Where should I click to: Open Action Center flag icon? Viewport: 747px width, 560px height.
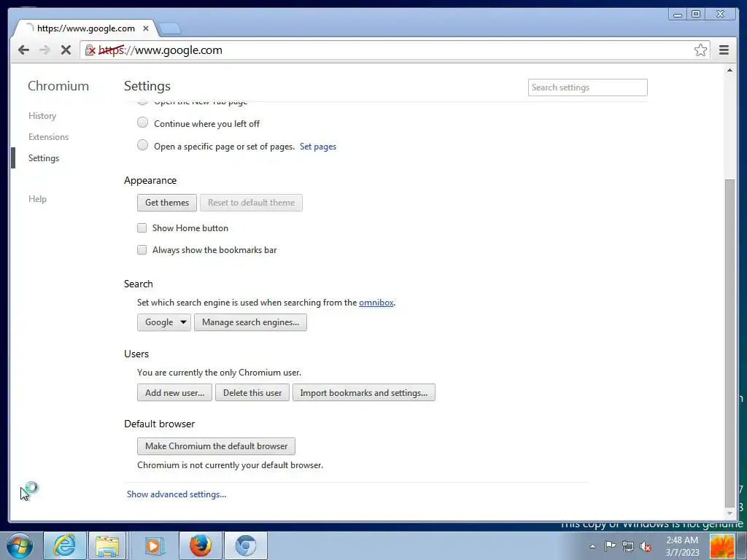point(610,546)
